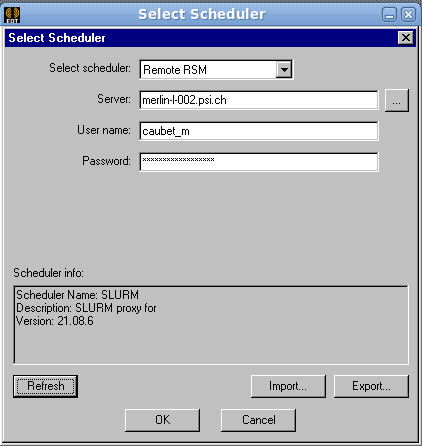
Task: Click the EDT application icon in title bar
Action: [x=12, y=15]
